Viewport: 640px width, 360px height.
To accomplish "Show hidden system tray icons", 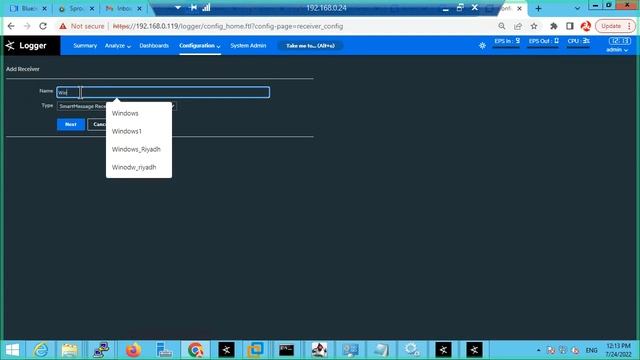I will click(538, 350).
